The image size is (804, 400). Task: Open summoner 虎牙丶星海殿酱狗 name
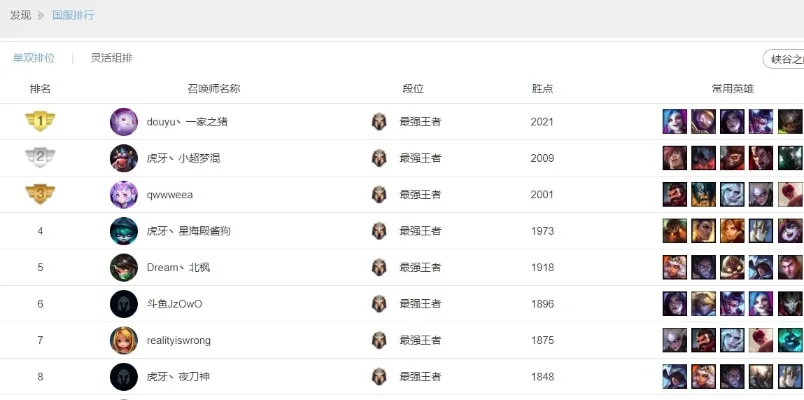(x=189, y=231)
